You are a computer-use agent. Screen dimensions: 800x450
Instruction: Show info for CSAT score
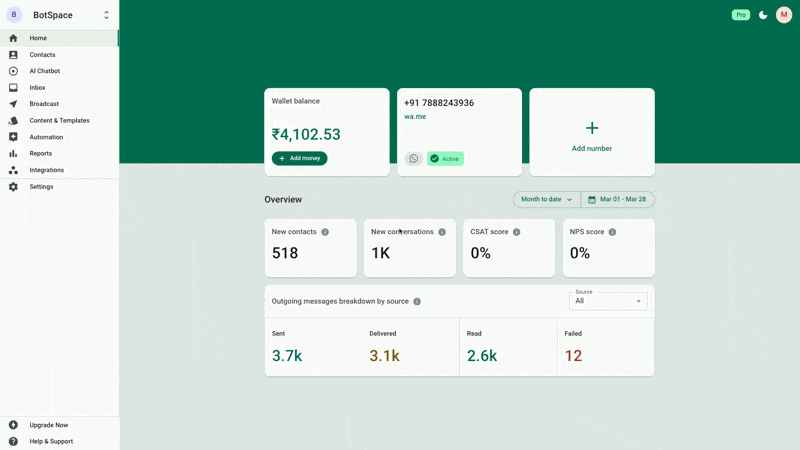click(516, 232)
